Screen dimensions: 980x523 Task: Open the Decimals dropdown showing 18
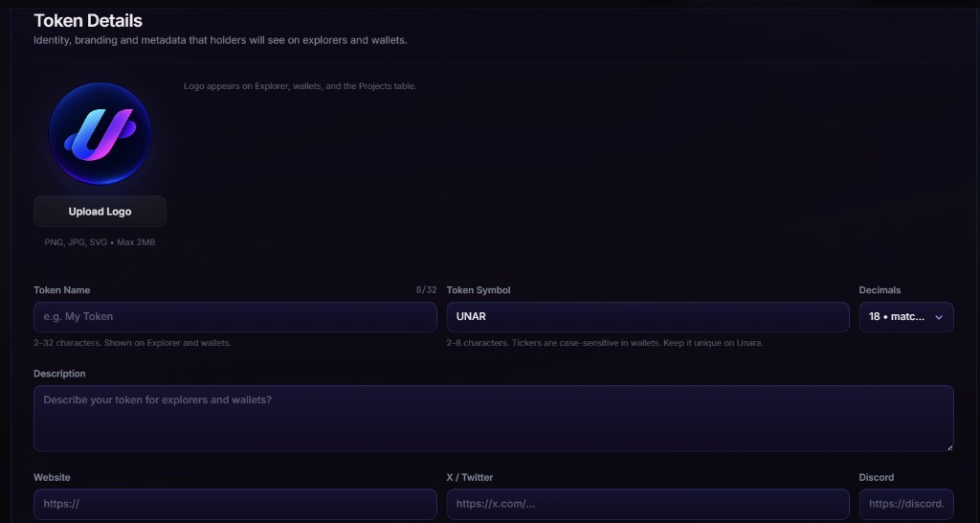pos(906,317)
